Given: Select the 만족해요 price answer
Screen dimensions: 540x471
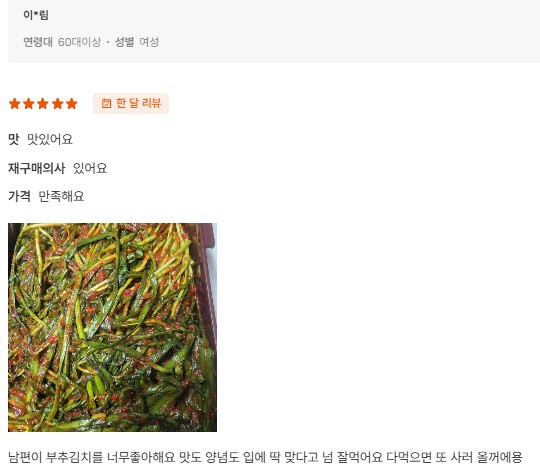Looking at the screenshot, I should (x=61, y=196).
